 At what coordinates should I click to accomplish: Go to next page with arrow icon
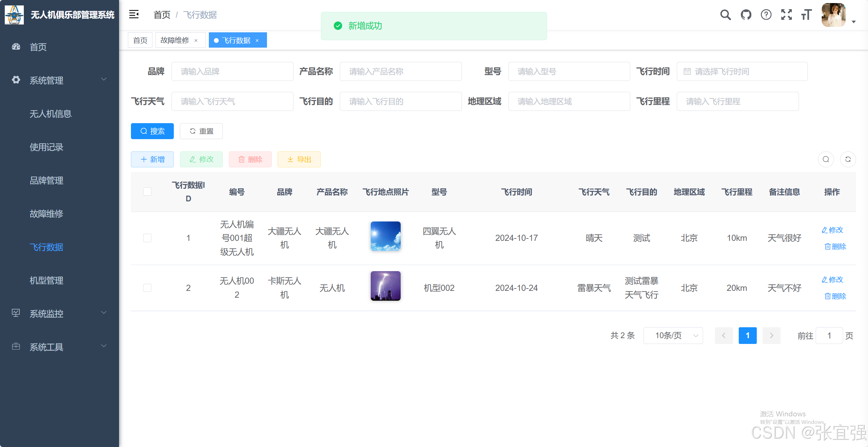click(771, 335)
